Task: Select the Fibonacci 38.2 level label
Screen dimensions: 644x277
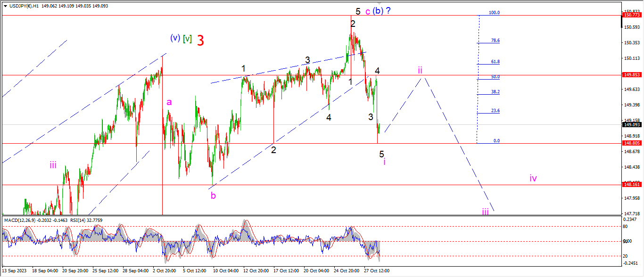Action: pos(495,92)
